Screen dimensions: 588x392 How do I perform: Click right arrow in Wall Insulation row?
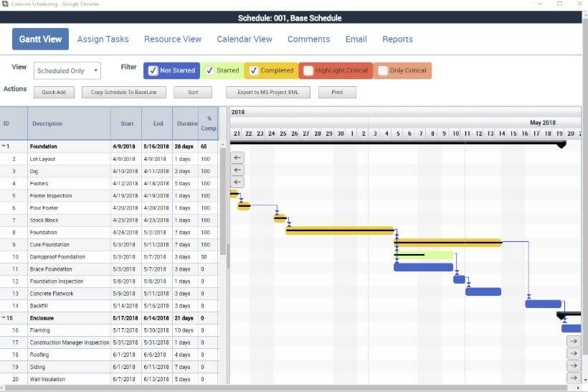click(574, 378)
